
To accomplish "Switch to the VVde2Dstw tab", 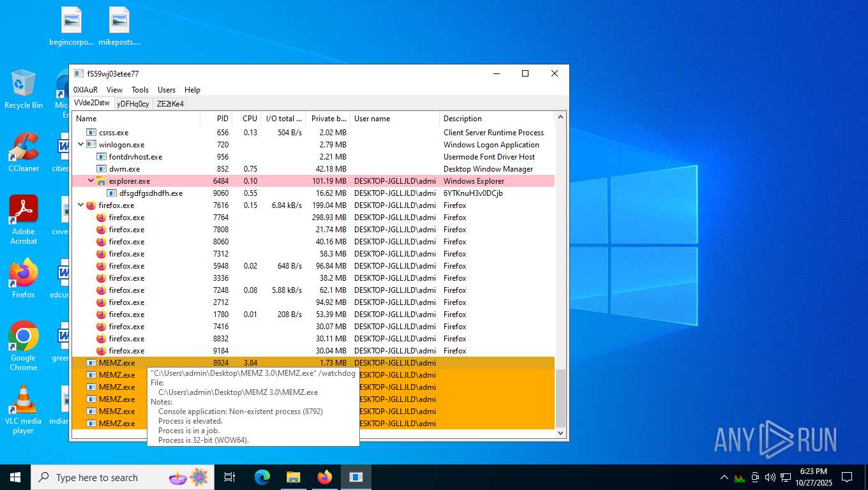I will click(92, 103).
